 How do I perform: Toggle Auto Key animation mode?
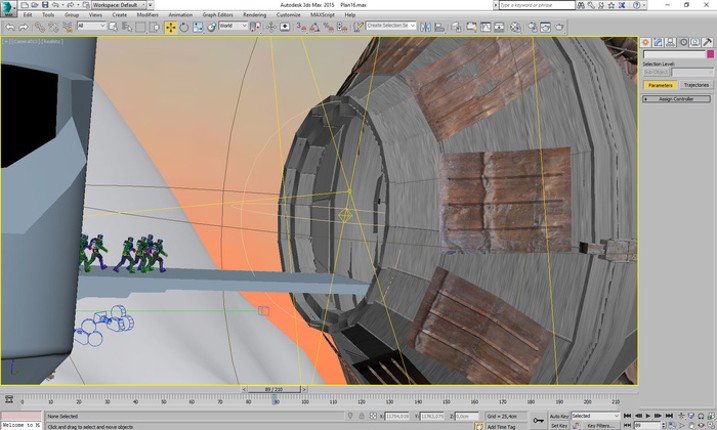point(558,416)
